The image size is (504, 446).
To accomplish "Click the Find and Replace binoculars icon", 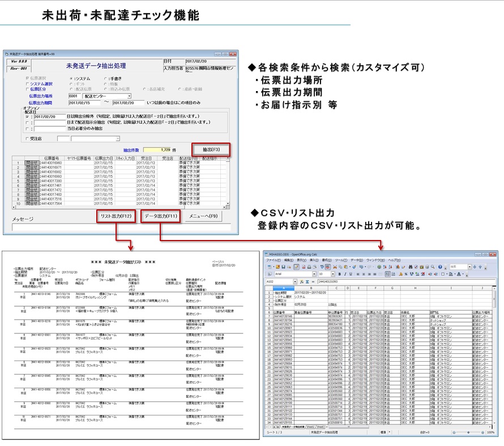I will [411, 267].
